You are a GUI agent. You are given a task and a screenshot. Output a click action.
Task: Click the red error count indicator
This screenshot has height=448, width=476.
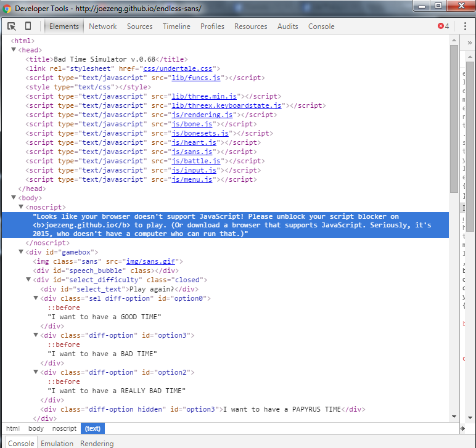[x=443, y=26]
